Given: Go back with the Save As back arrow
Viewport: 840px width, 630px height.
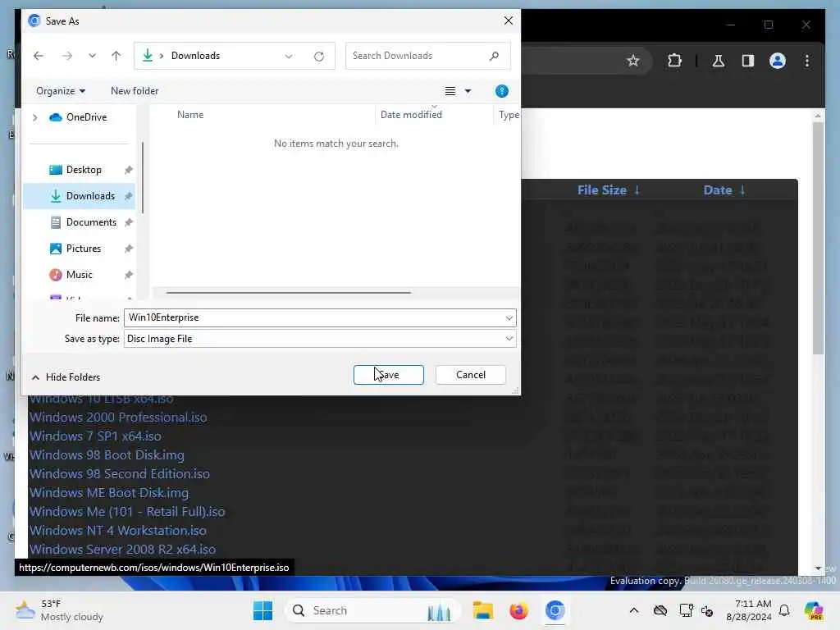Looking at the screenshot, I should 38,56.
